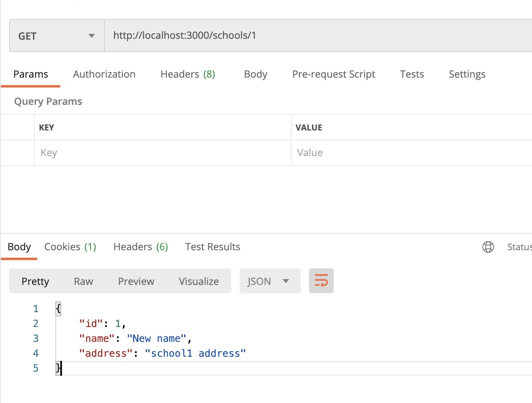Click the KEY column header
The width and height of the screenshot is (532, 403).
click(x=46, y=128)
